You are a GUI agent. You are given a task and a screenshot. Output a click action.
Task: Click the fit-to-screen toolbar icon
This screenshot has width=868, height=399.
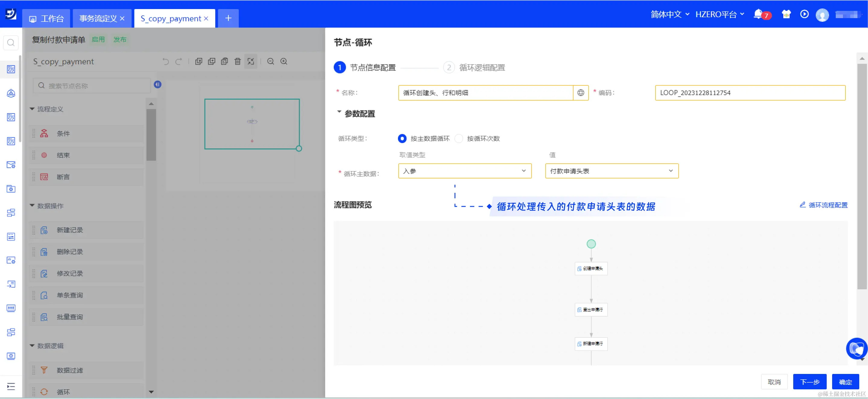click(x=251, y=61)
